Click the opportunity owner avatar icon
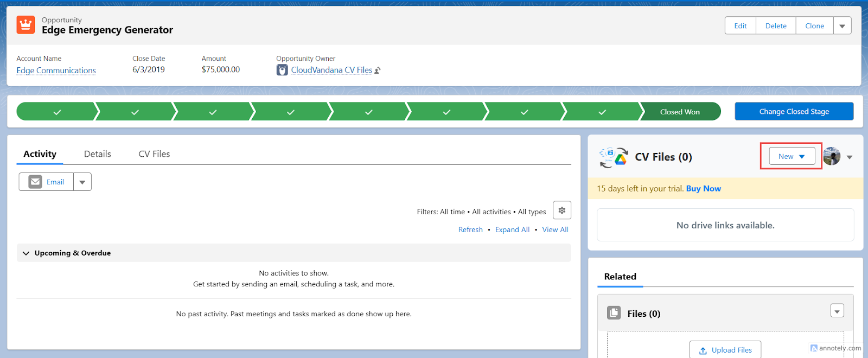The height and width of the screenshot is (358, 868). 282,70
